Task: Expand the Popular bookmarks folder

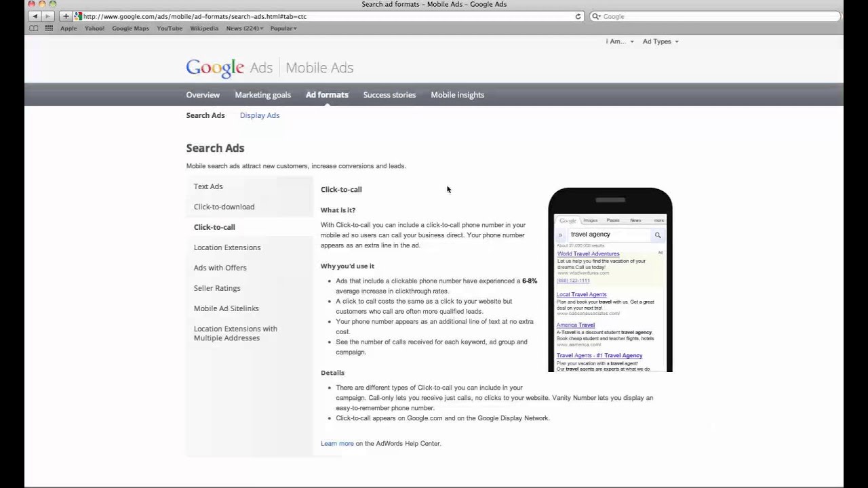Action: pos(283,28)
